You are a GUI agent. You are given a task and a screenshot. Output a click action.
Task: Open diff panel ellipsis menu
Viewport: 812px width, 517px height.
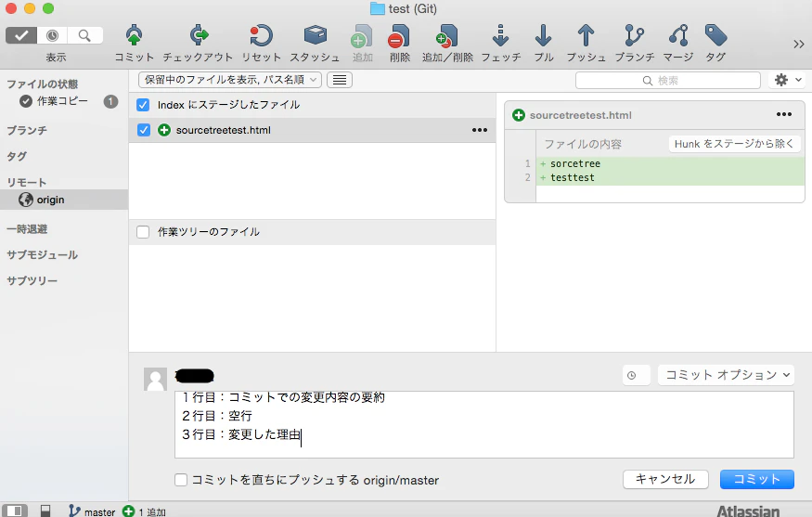[784, 114]
